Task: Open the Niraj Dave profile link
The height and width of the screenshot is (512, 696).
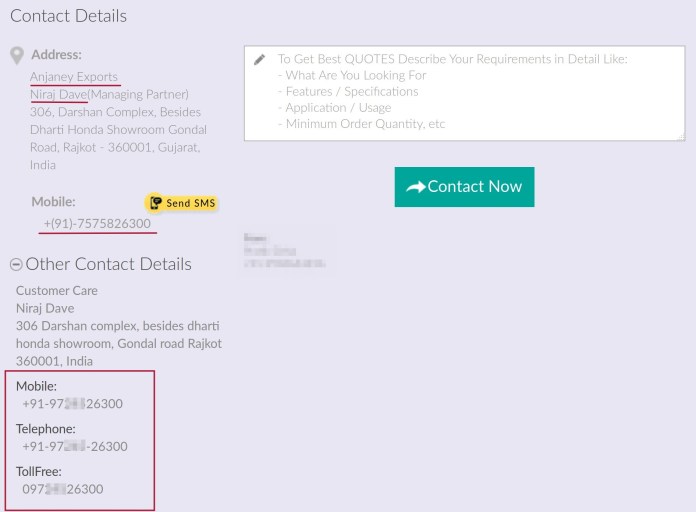Action: pos(58,95)
